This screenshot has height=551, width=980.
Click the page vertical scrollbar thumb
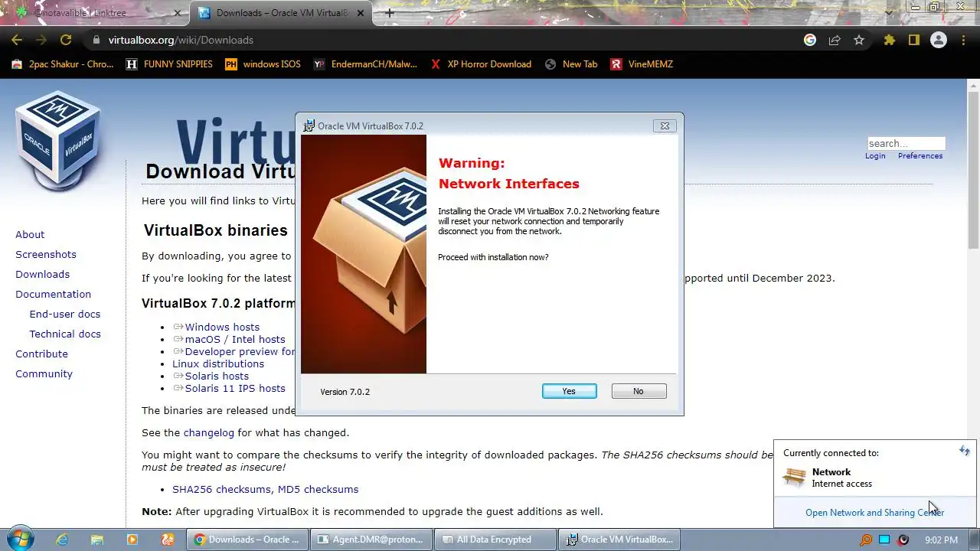[x=973, y=168]
